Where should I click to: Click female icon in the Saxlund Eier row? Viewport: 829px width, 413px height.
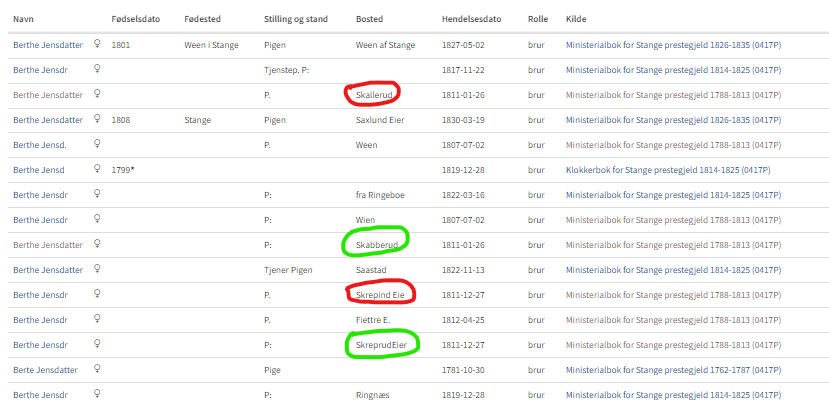(97, 119)
